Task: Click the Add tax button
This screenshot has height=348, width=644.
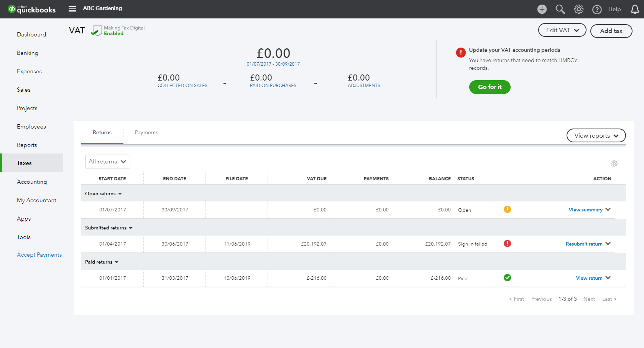Action: click(611, 31)
